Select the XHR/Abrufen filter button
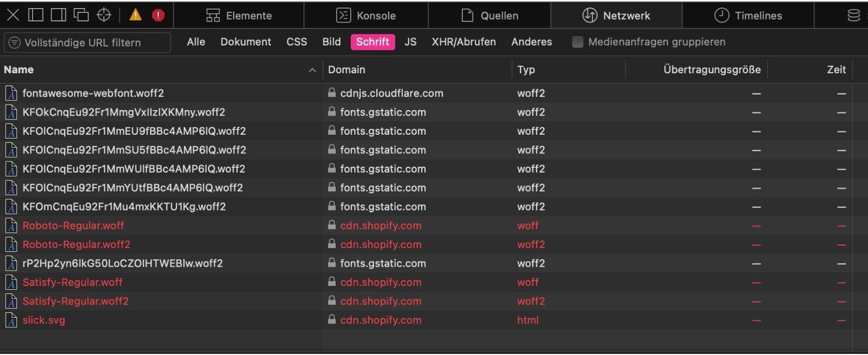This screenshot has height=355, width=868. pos(463,42)
